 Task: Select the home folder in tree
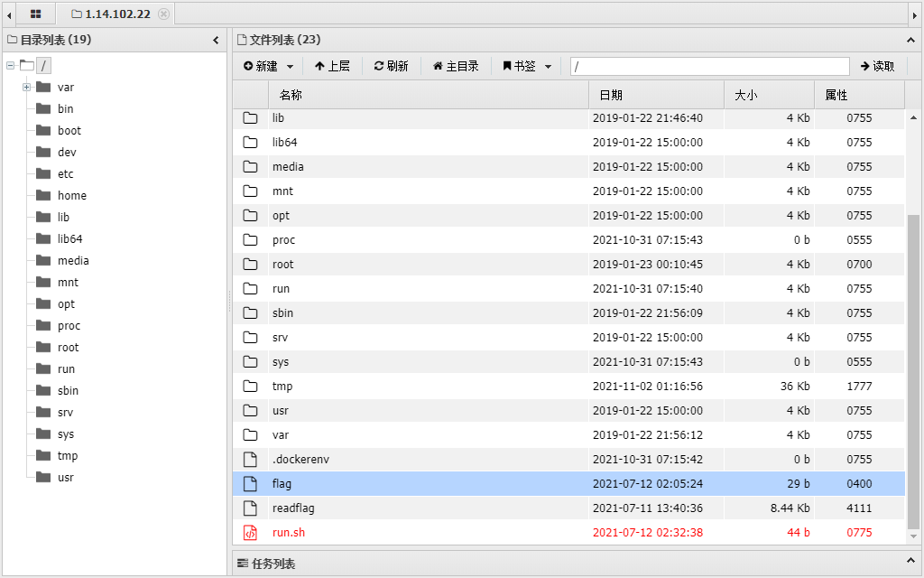[x=72, y=196]
